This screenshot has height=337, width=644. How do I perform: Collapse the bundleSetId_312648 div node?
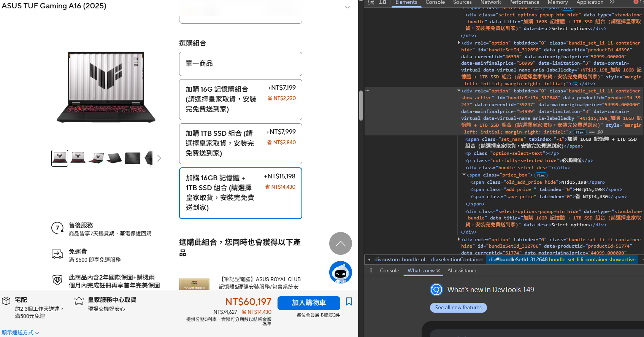pos(459,91)
